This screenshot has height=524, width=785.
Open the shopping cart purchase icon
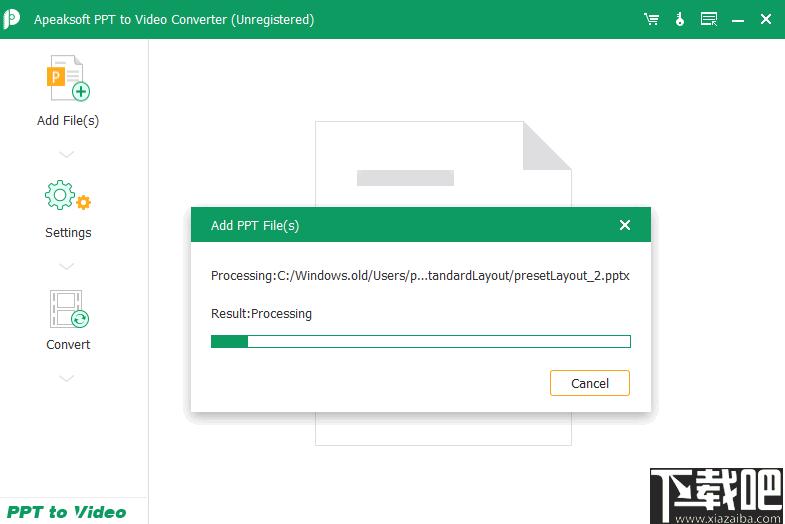[x=651, y=20]
